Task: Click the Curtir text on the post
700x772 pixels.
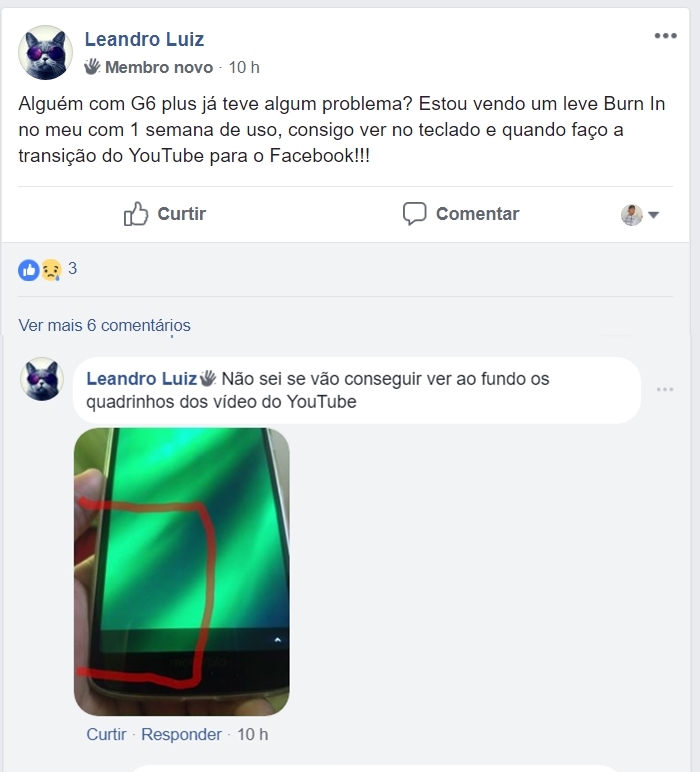Action: click(182, 214)
